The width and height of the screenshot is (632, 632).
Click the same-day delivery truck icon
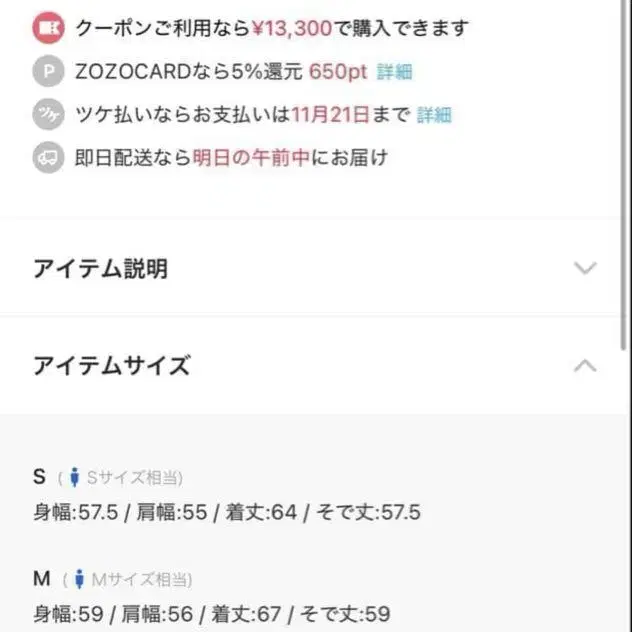48,158
